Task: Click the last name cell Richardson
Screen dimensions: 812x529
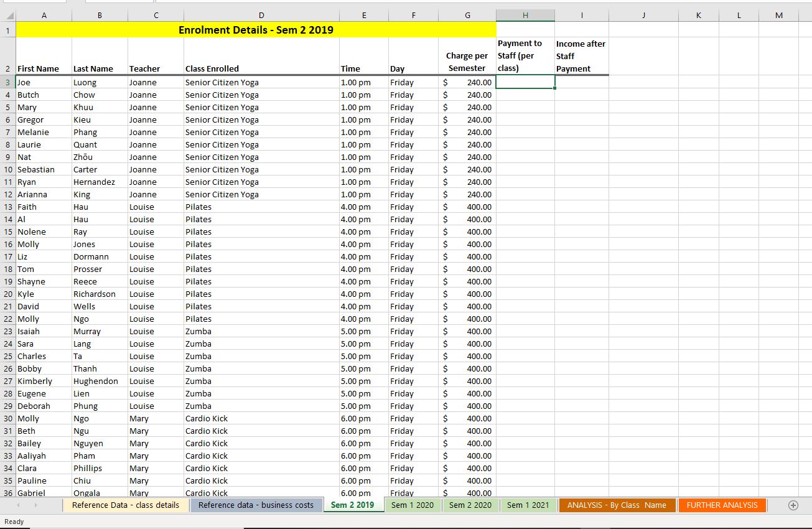Action: click(100, 294)
